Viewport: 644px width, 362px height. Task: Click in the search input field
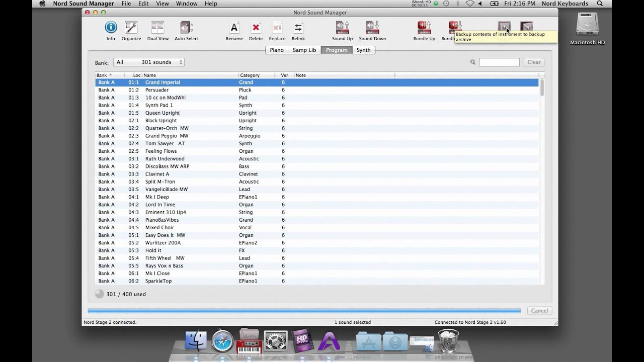click(499, 62)
